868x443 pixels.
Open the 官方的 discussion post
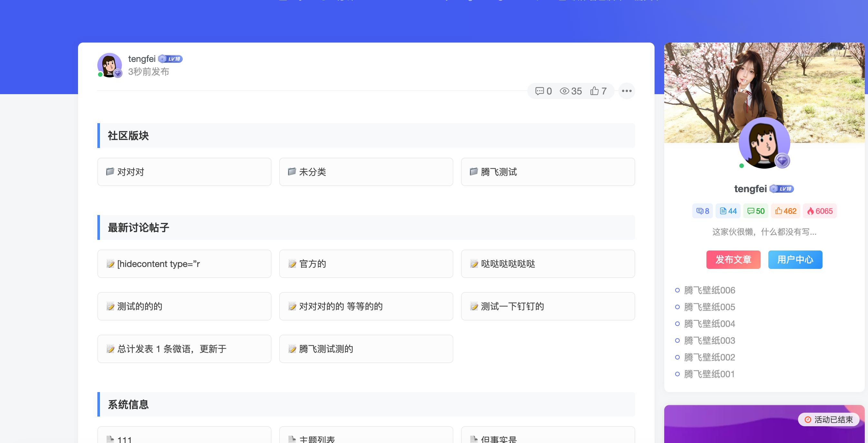click(x=366, y=264)
